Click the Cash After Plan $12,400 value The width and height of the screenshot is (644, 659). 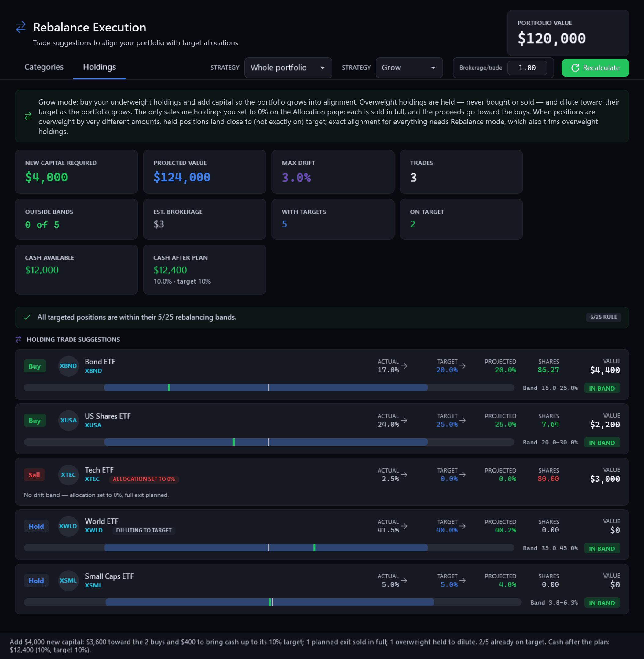tap(170, 270)
